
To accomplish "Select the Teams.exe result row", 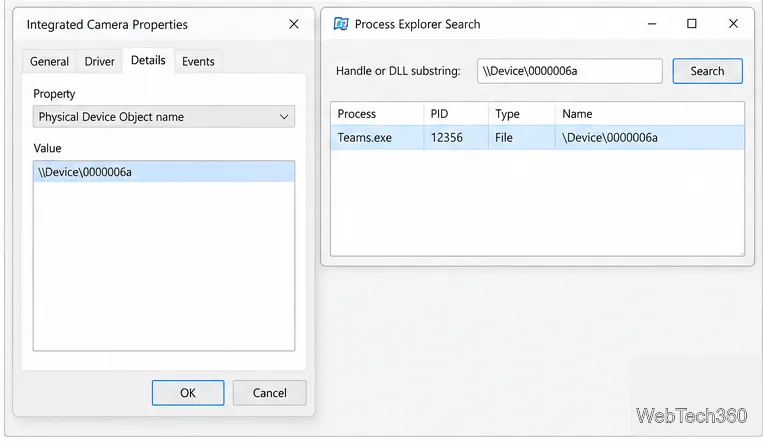I will click(537, 138).
